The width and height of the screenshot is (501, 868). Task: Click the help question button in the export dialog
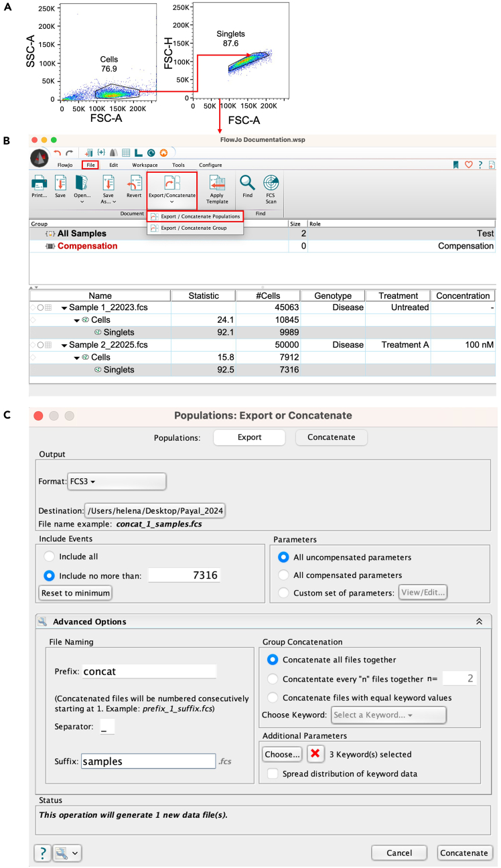[42, 853]
